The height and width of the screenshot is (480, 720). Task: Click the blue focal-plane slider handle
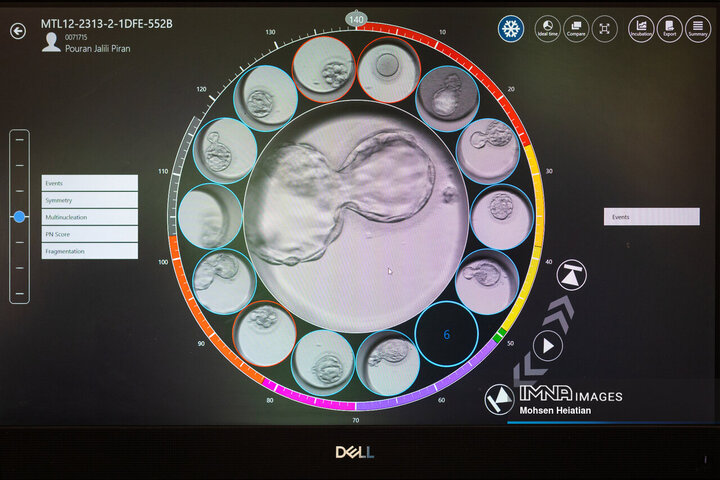click(x=19, y=216)
